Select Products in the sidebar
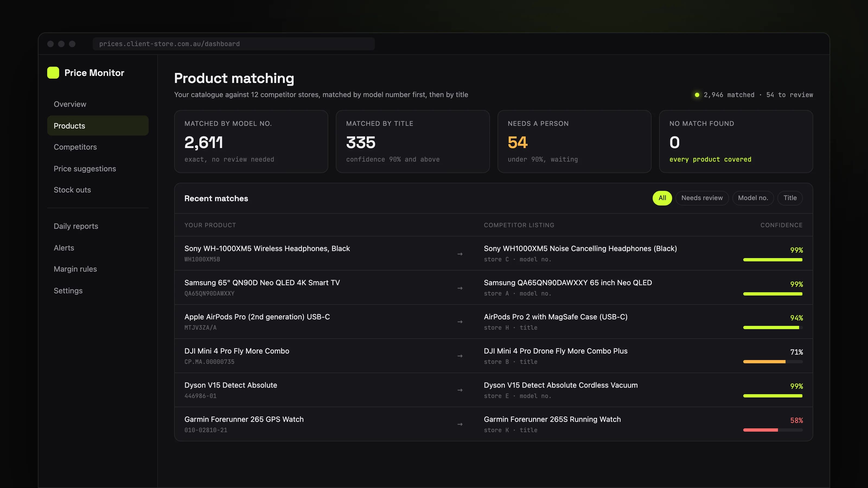This screenshot has width=868, height=488. pos(98,126)
